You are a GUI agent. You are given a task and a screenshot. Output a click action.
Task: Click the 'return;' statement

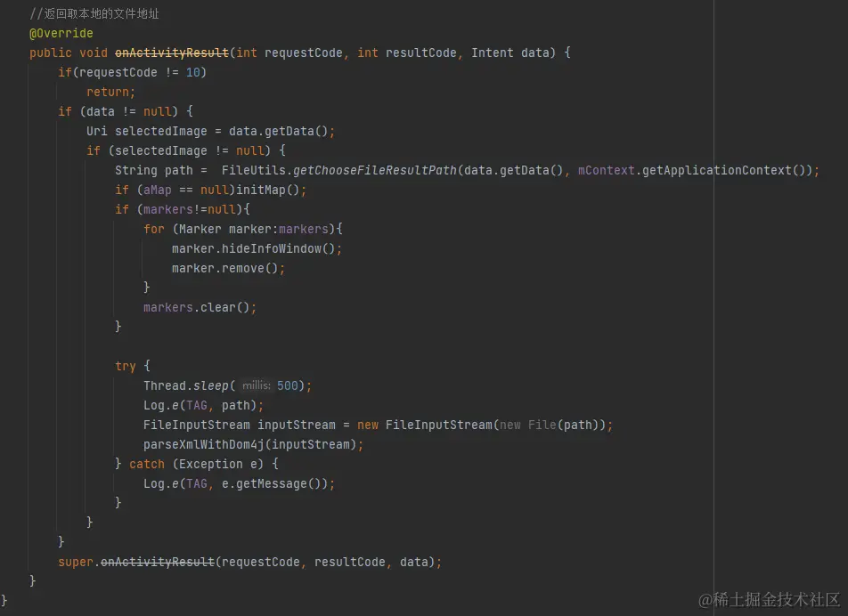pyautogui.click(x=110, y=92)
